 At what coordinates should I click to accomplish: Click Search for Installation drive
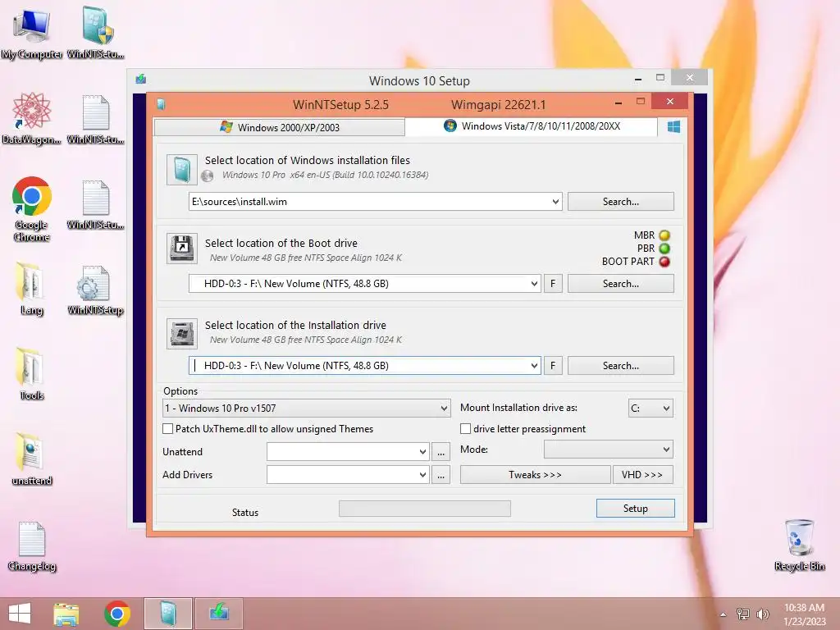point(620,366)
